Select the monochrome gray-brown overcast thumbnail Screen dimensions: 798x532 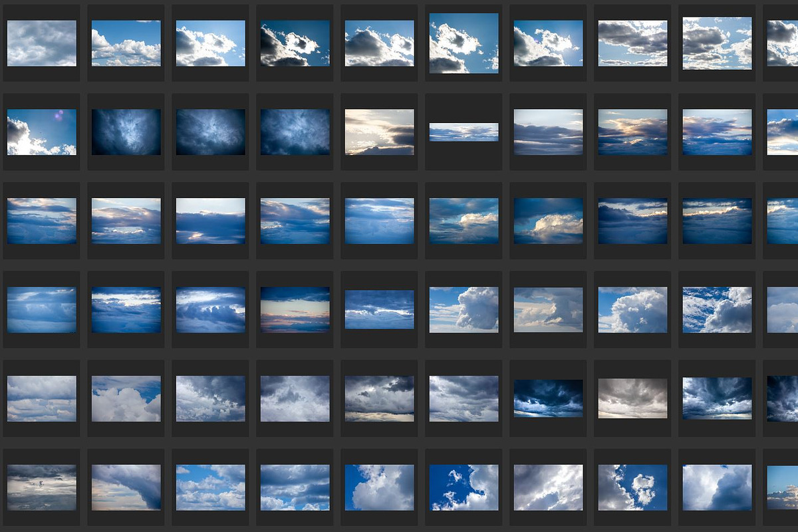(x=632, y=399)
